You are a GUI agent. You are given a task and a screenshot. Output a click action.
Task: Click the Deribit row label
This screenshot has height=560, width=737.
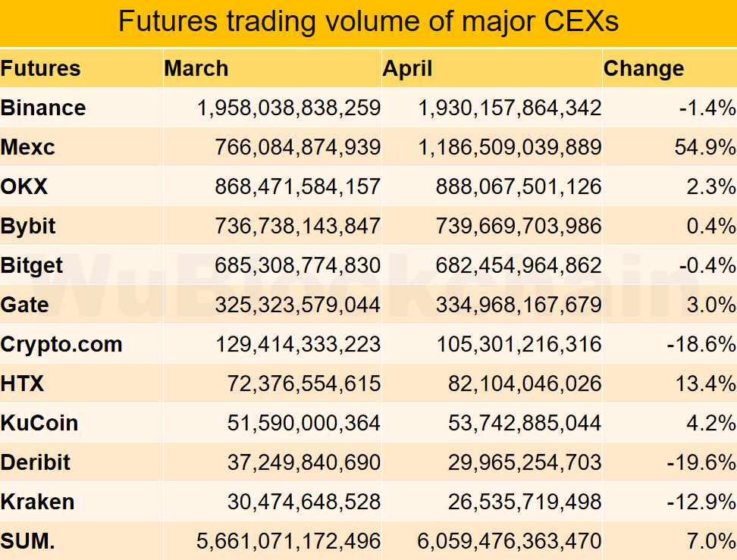[36, 462]
